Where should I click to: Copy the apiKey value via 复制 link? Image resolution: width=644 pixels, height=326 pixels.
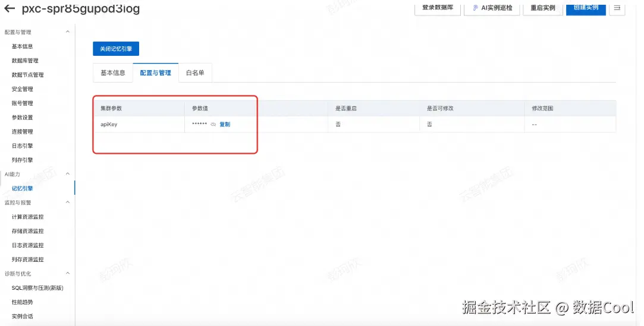click(225, 124)
